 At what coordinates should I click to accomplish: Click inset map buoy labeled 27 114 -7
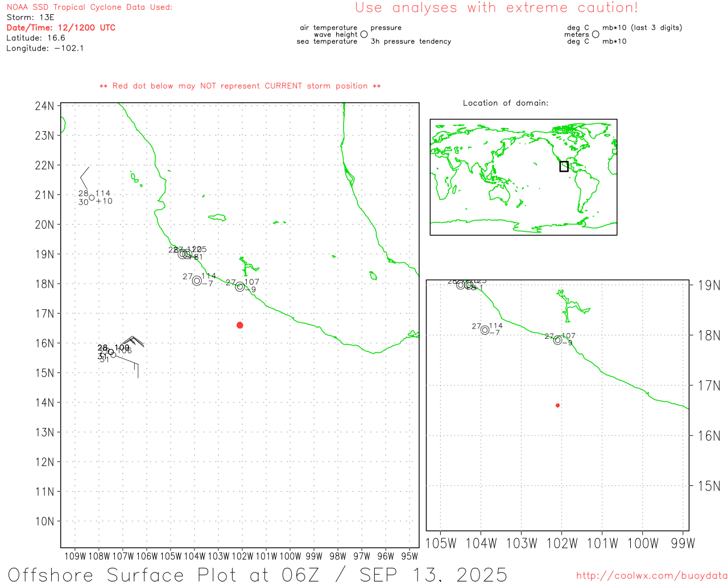(x=485, y=330)
